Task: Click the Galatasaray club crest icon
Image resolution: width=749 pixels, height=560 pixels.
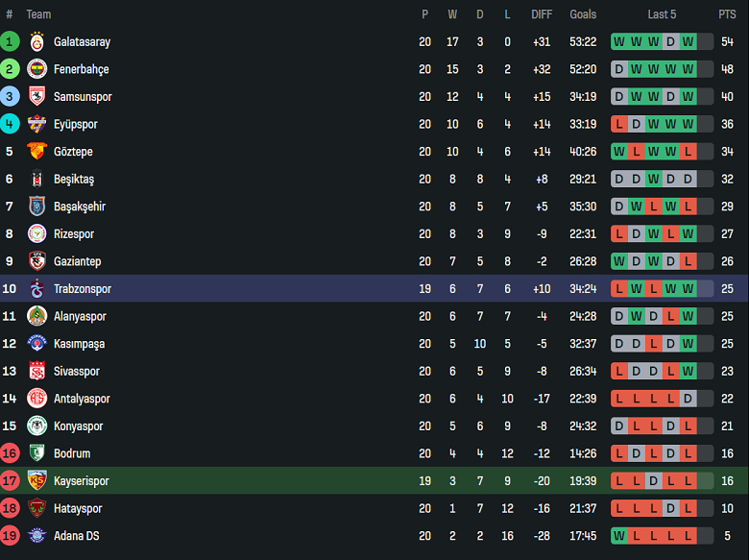Action: click(37, 42)
